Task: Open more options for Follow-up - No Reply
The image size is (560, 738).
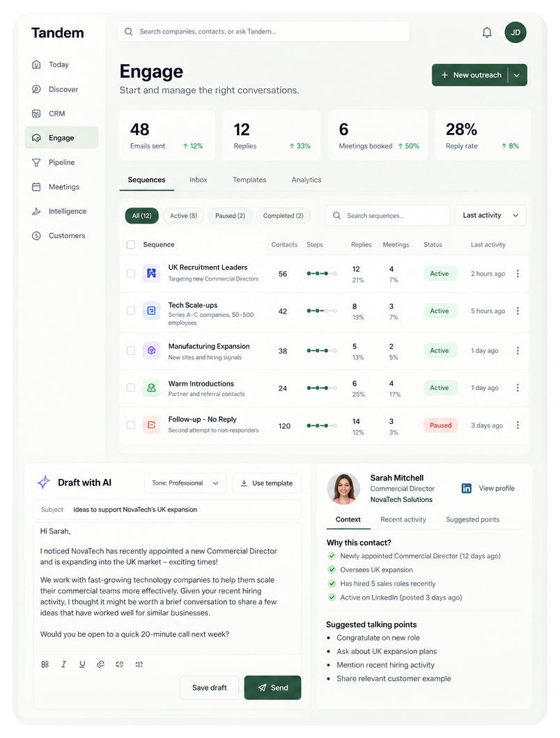Action: [518, 425]
